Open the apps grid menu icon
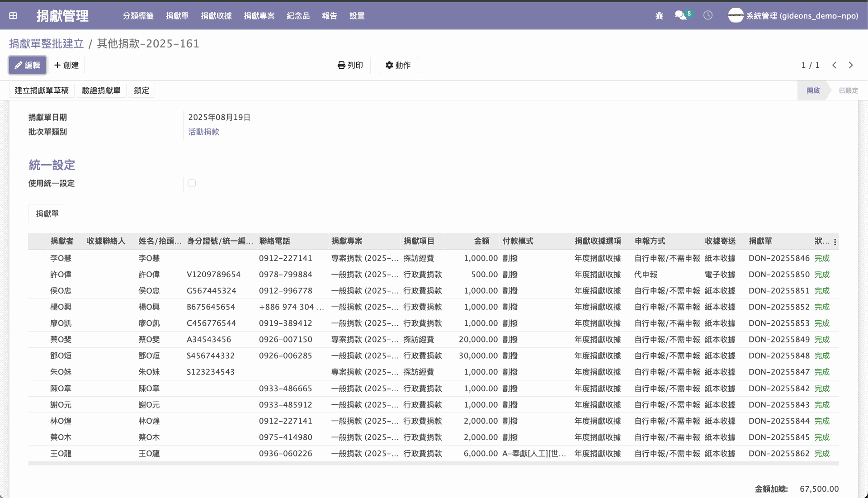This screenshot has height=498, width=868. pyautogui.click(x=13, y=16)
